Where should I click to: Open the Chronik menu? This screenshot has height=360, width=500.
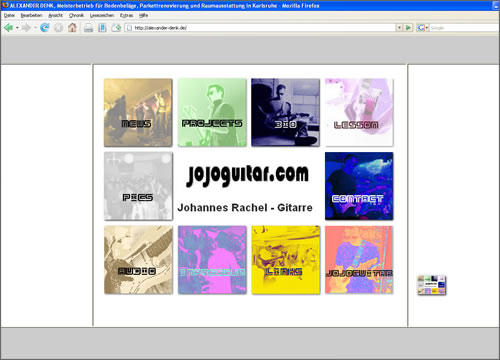pos(76,15)
